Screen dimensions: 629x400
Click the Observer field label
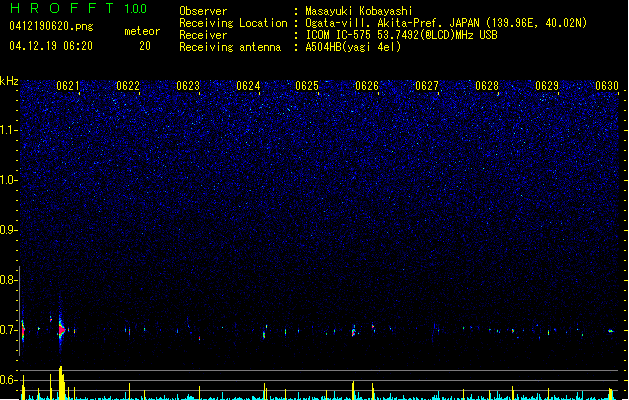203,11
